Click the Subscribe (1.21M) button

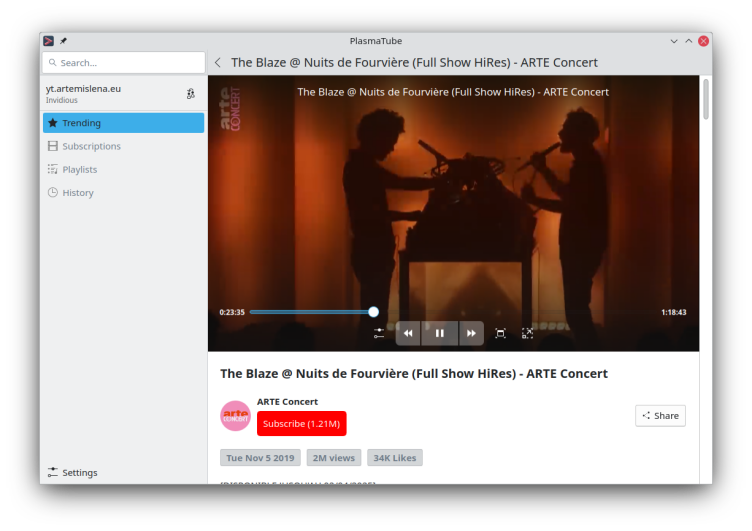point(301,423)
